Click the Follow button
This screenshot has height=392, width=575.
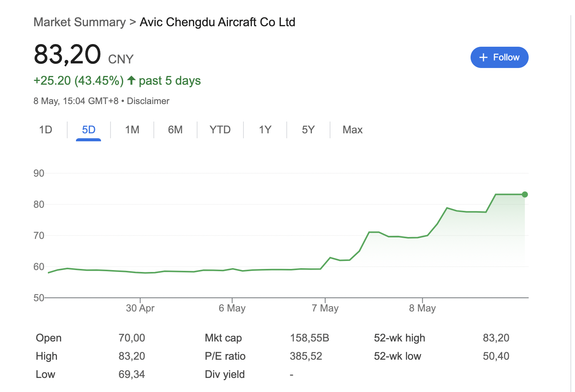[x=499, y=57]
